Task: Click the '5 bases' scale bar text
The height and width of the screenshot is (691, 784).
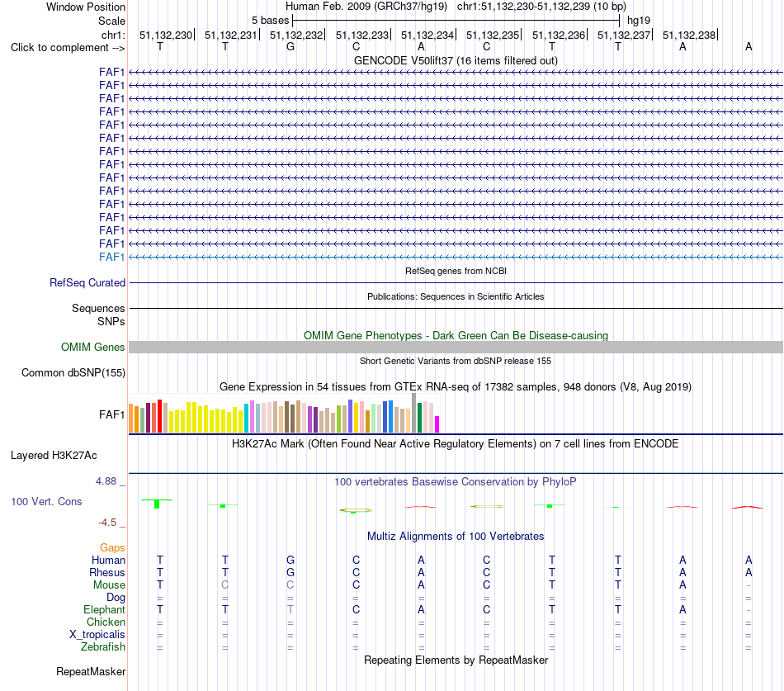Action: [x=270, y=21]
